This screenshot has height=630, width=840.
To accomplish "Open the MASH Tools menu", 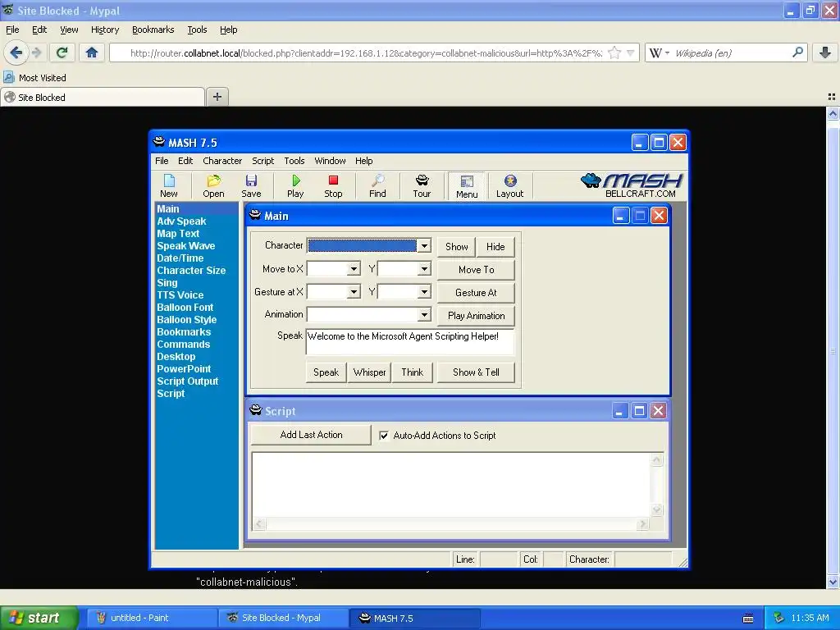I will pos(294,161).
